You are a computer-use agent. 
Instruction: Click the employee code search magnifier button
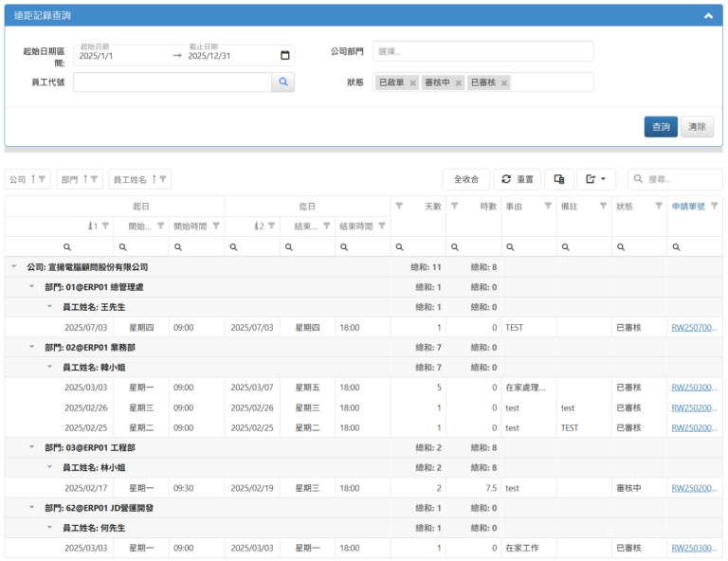coord(283,82)
